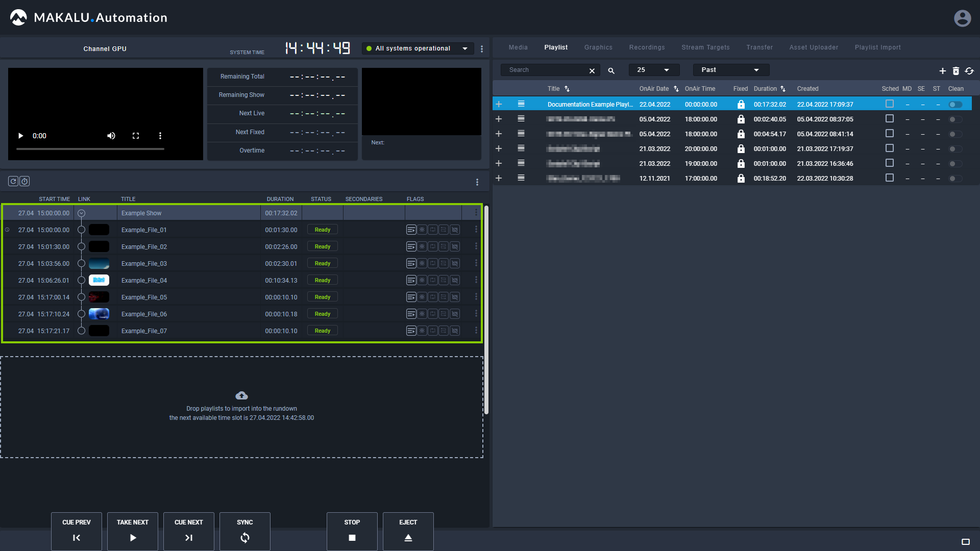Click the rundown vertical scrollbar
Screen dimensions: 980x551
coord(486,310)
